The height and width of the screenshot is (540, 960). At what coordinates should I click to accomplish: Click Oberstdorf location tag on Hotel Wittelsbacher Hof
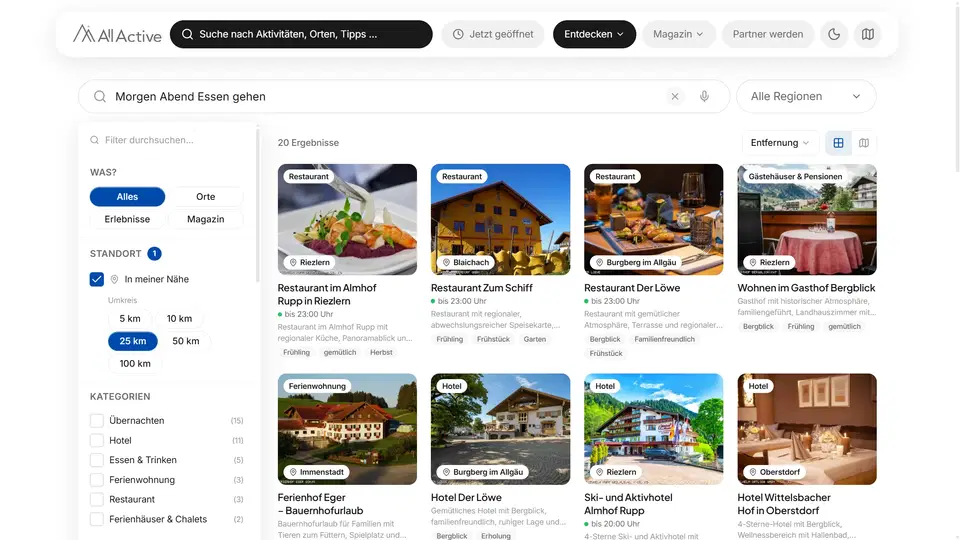tap(774, 472)
